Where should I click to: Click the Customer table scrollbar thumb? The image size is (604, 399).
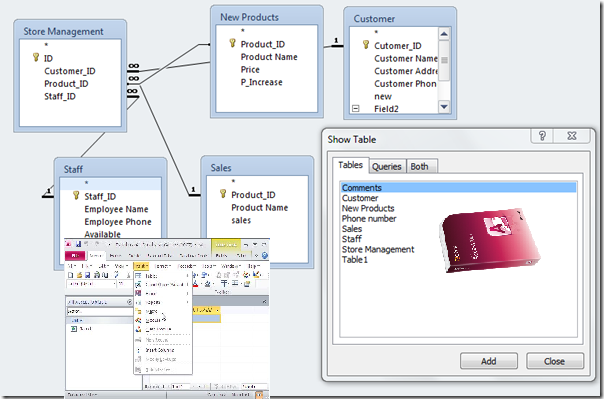coord(444,60)
